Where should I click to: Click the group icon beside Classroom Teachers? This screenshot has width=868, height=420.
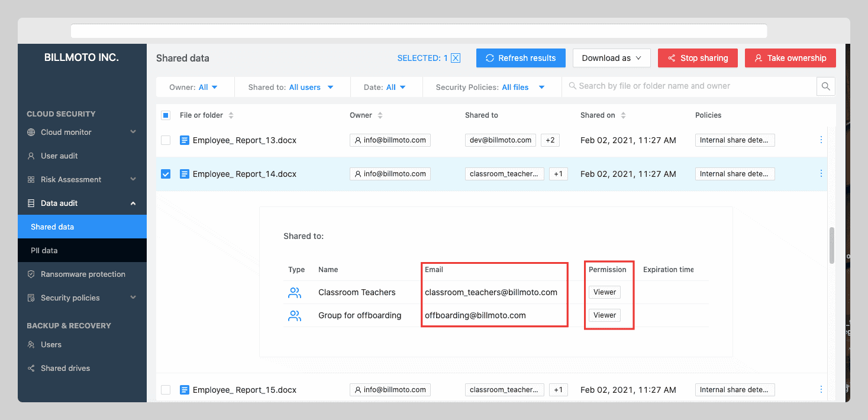295,292
